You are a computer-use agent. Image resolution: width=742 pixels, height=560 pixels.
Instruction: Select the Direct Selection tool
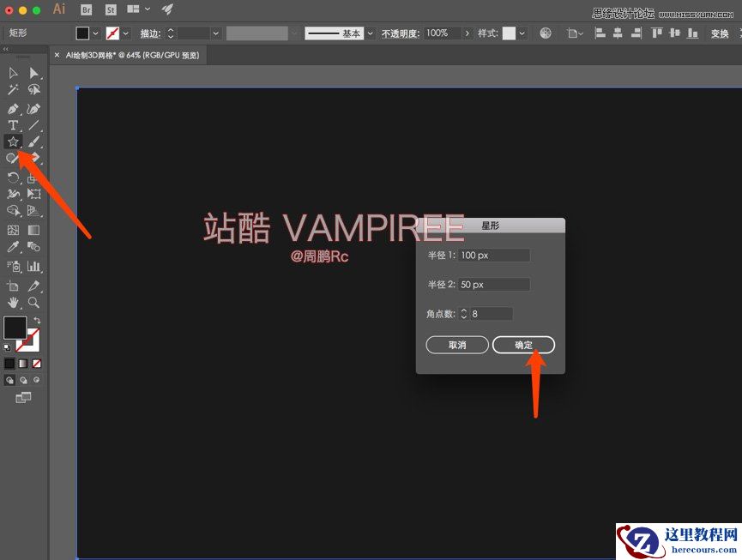[33, 73]
